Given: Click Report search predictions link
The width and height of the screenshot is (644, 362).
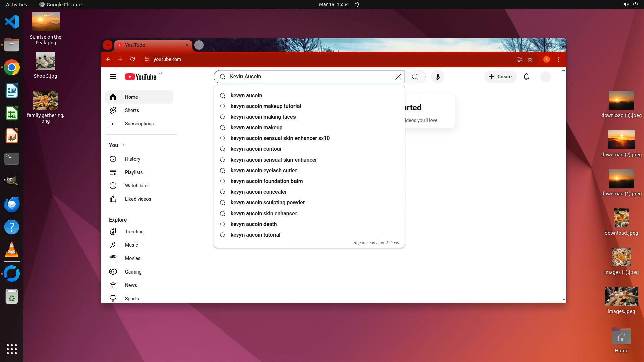Looking at the screenshot, I should (x=376, y=243).
